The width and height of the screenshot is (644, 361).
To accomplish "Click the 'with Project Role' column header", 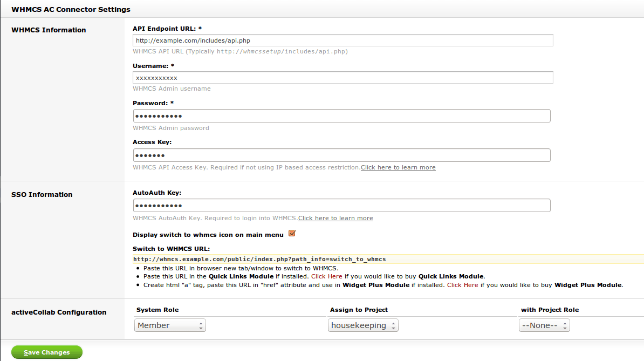I will pos(550,310).
